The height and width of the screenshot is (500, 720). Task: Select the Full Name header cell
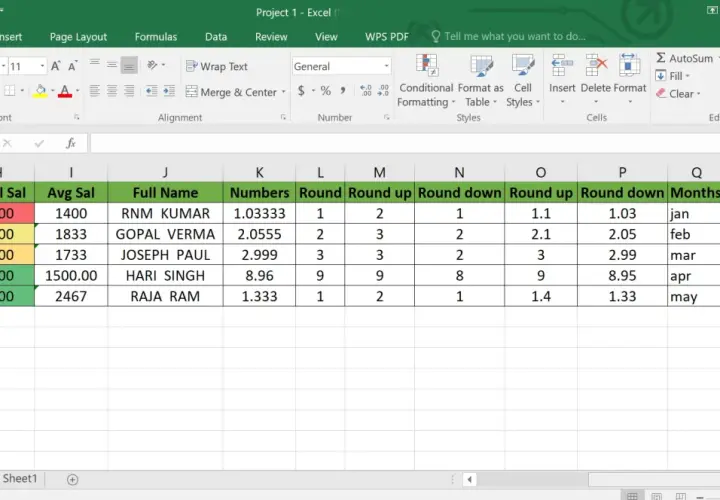tap(165, 192)
